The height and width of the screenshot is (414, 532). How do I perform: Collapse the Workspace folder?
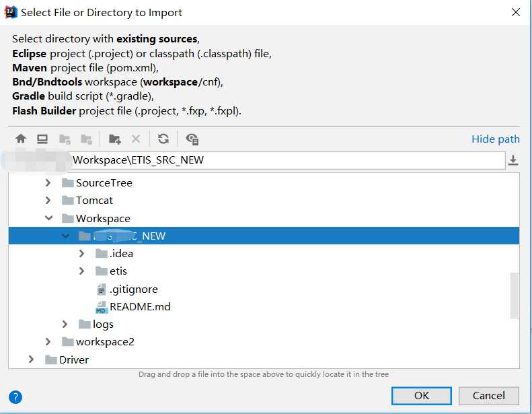48,218
